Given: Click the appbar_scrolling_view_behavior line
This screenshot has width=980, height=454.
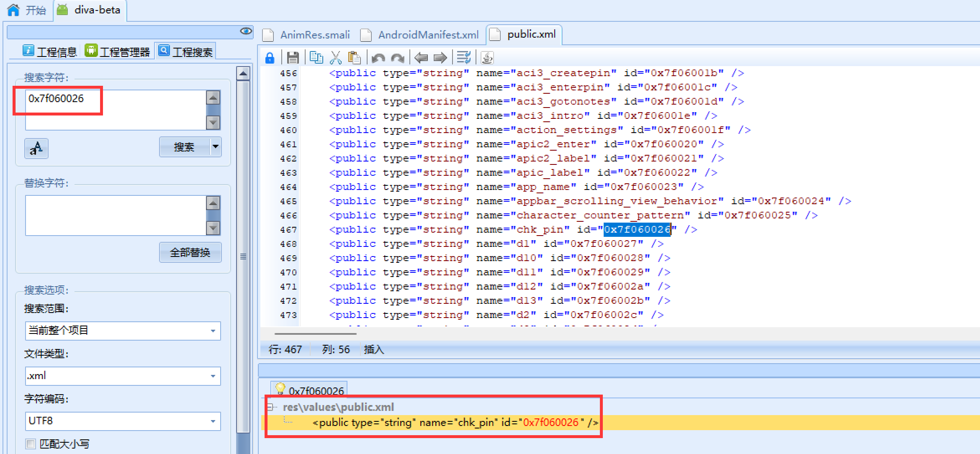Looking at the screenshot, I should coord(589,201).
